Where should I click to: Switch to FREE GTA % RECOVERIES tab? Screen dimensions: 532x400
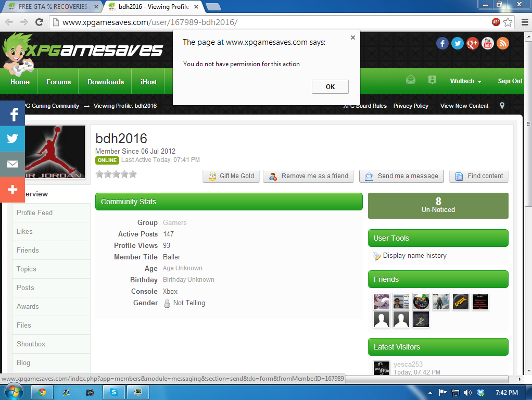coord(52,7)
